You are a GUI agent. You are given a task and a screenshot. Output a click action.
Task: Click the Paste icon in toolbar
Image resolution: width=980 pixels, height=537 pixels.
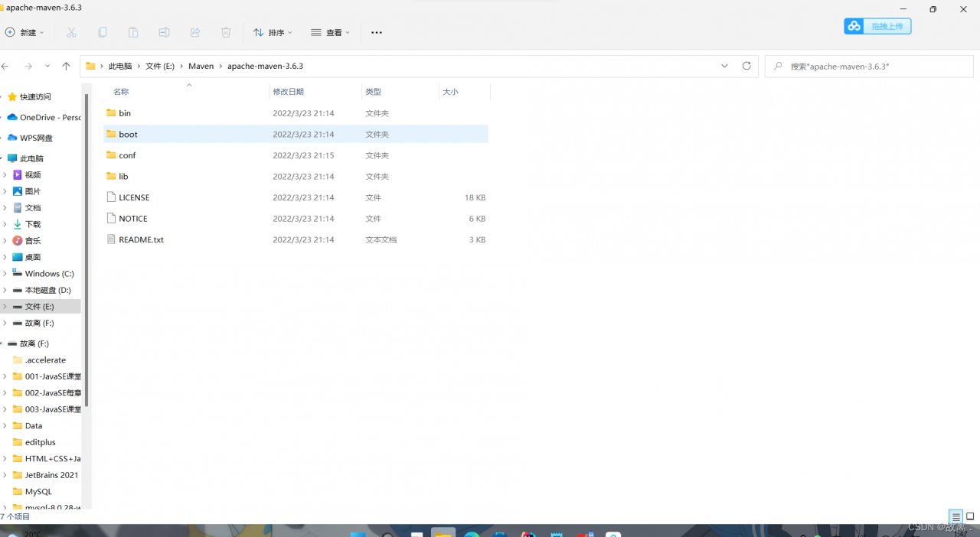[x=133, y=32]
